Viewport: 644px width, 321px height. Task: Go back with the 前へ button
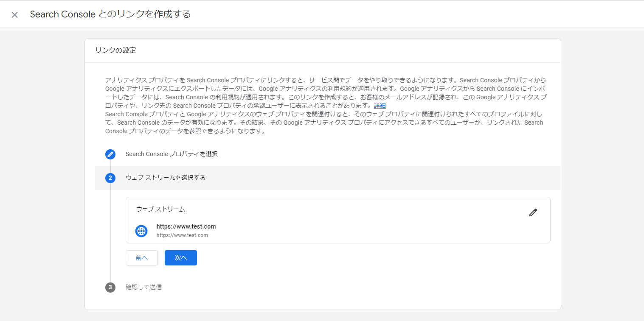[x=142, y=258]
